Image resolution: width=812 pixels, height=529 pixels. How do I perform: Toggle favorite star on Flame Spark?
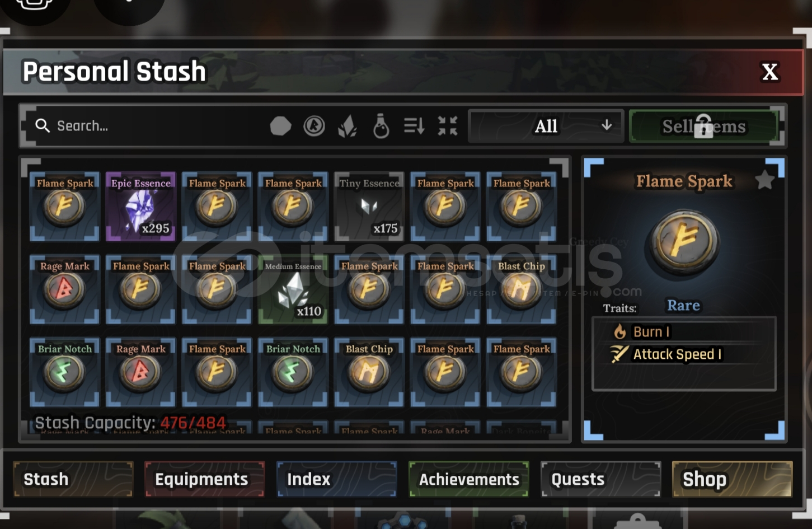point(764,180)
